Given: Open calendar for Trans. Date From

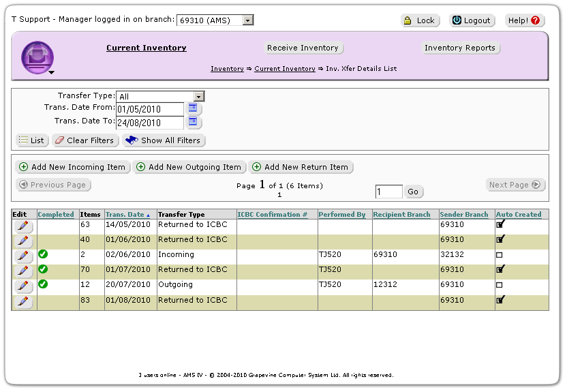Looking at the screenshot, I should pyautogui.click(x=193, y=108).
